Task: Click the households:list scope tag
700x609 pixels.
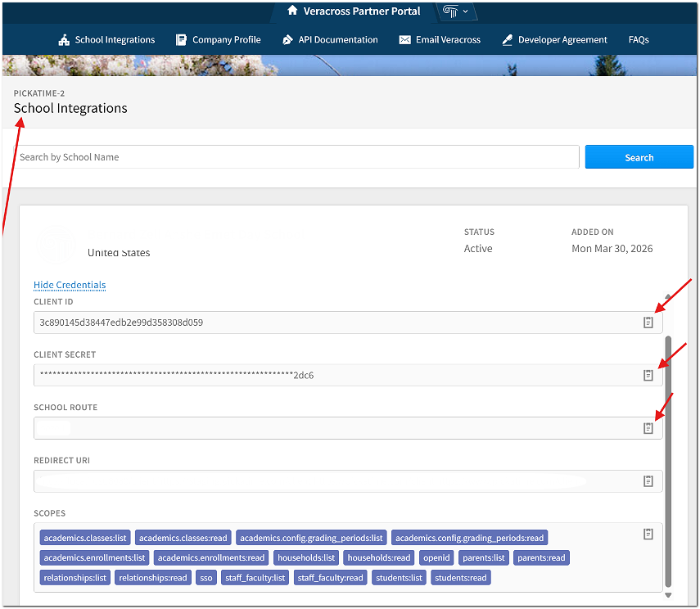Action: click(x=306, y=557)
